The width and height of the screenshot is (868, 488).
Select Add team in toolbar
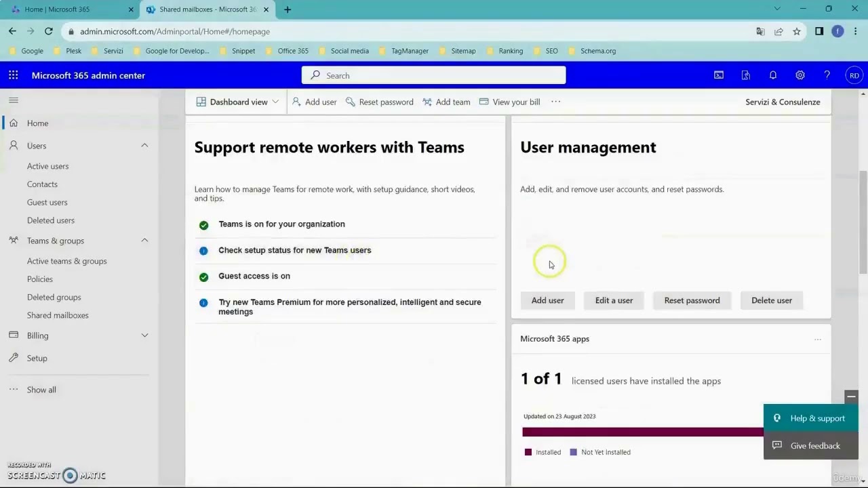pos(446,102)
